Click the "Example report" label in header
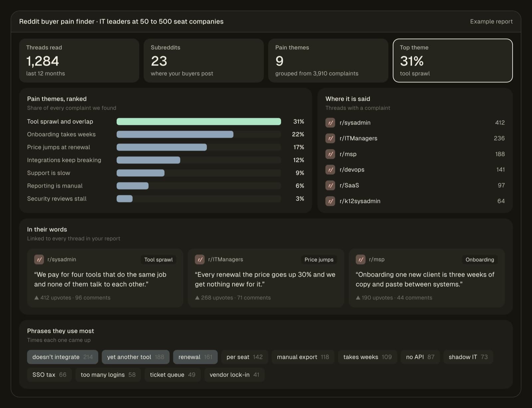 [x=491, y=21]
